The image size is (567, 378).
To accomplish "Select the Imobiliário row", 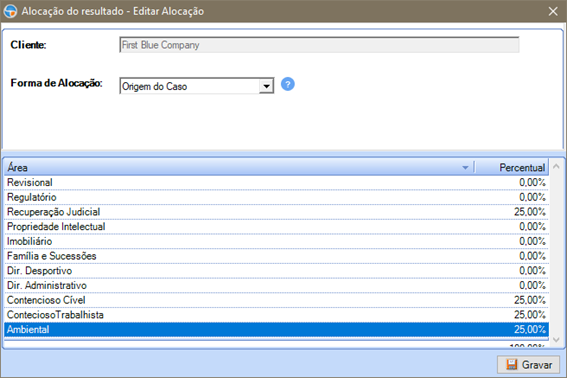I will point(276,241).
